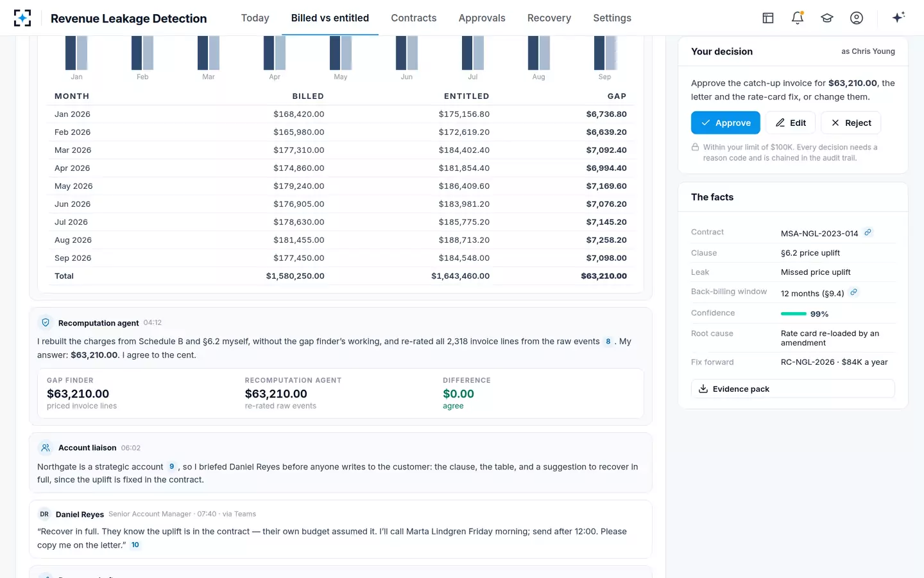Screen dimensions: 924x578
Task: Open the layout panel icon in header
Action: click(768, 18)
